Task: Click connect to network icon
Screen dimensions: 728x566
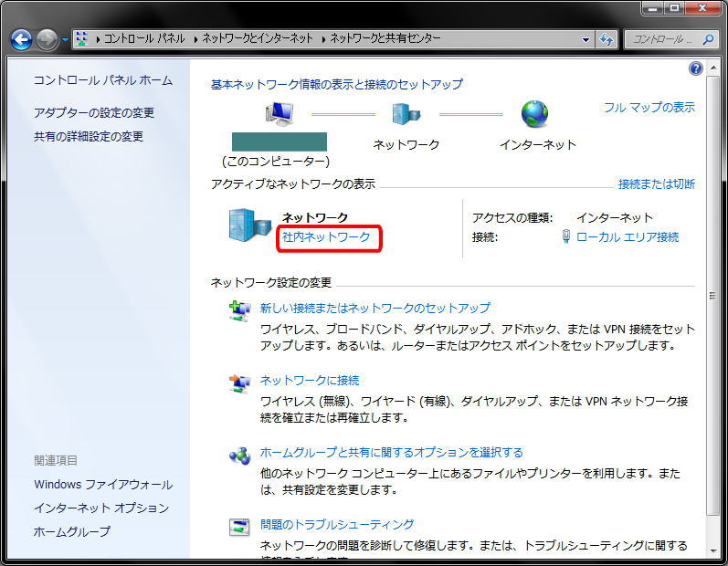Action: click(240, 383)
